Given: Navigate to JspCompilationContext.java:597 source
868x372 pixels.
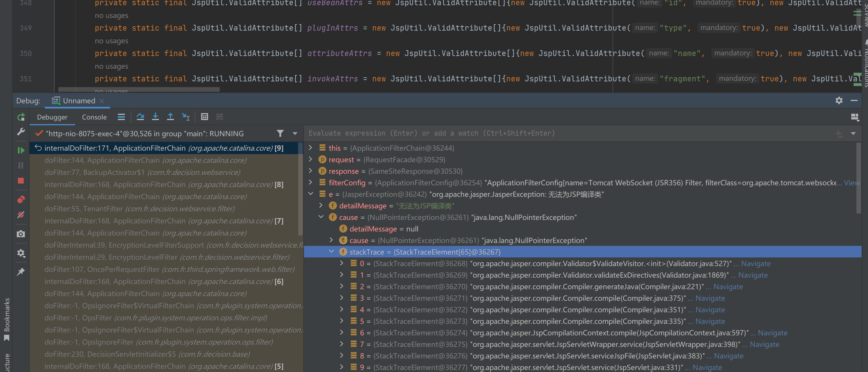Looking at the screenshot, I should pos(772,333).
